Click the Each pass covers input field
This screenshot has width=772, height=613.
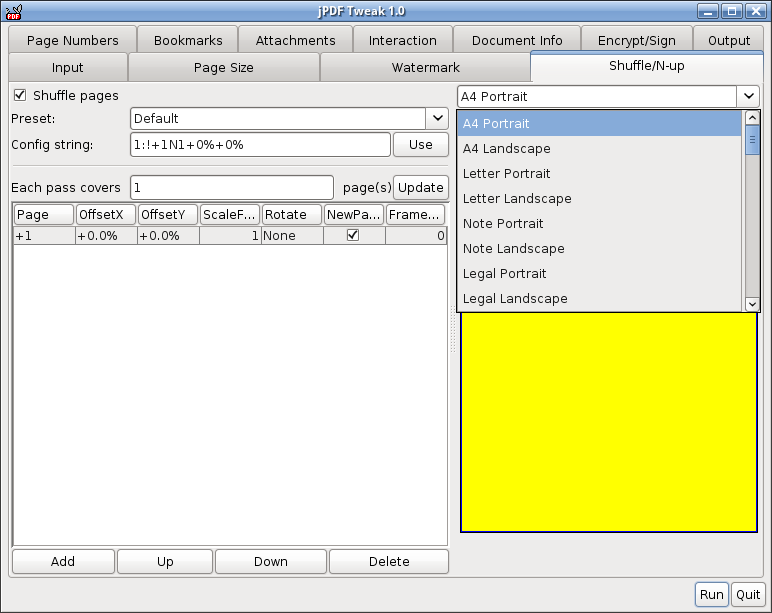point(232,188)
